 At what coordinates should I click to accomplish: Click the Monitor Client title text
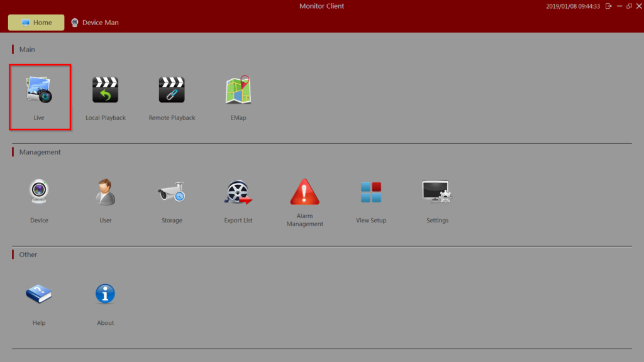[321, 6]
